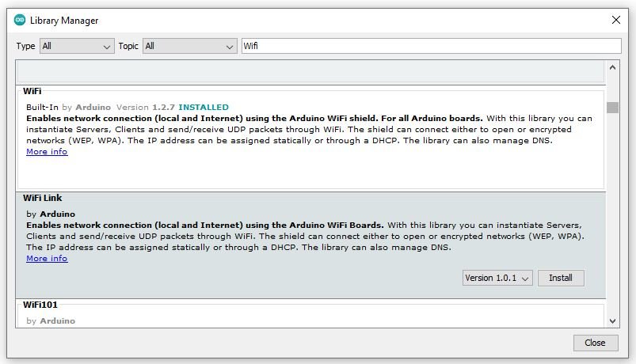The height and width of the screenshot is (364, 636).
Task: Click the WiFi library title heading
Action: point(32,92)
